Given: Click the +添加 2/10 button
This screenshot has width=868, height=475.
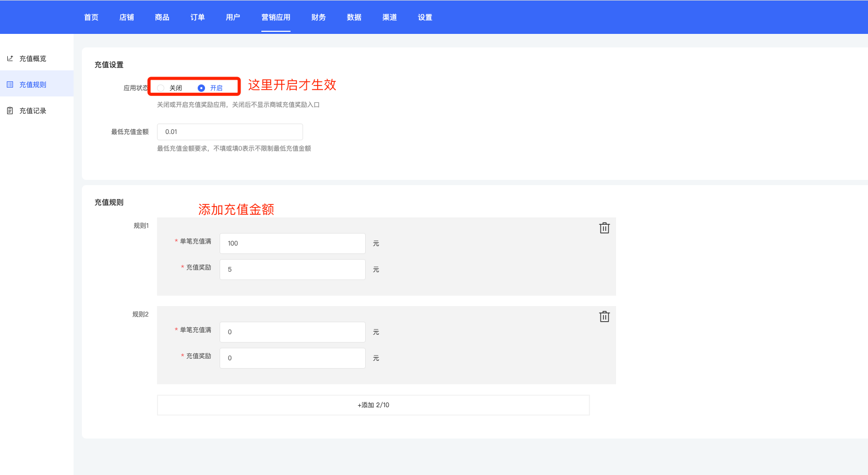Looking at the screenshot, I should [x=373, y=405].
